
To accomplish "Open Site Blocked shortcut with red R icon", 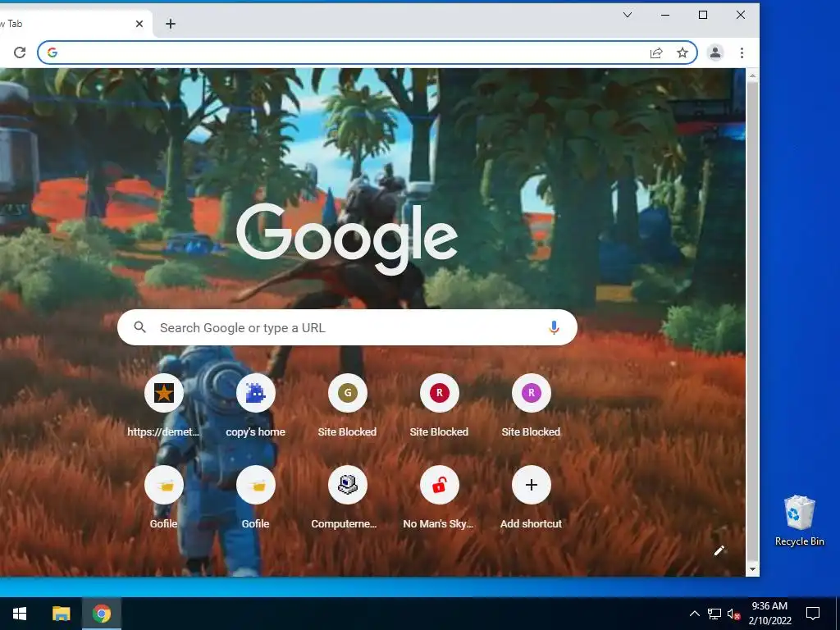I will coord(440,406).
